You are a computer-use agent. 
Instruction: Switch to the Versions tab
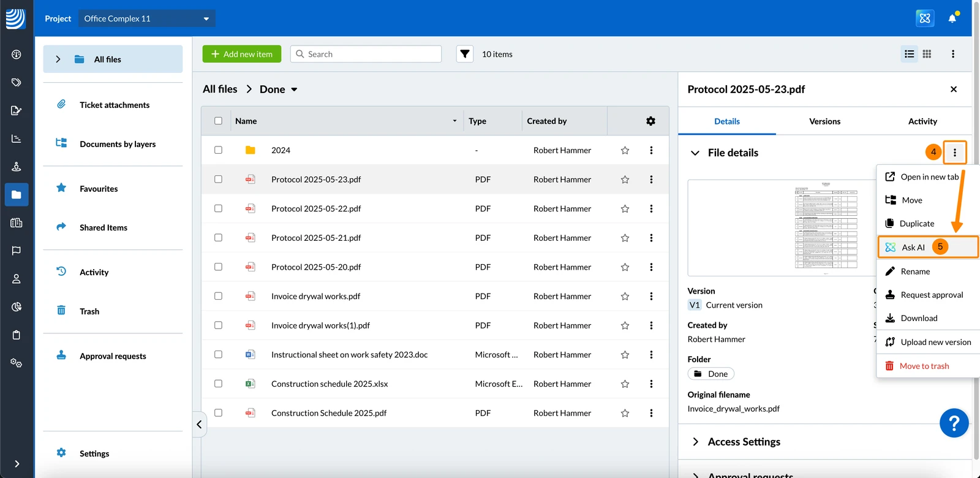click(x=824, y=121)
